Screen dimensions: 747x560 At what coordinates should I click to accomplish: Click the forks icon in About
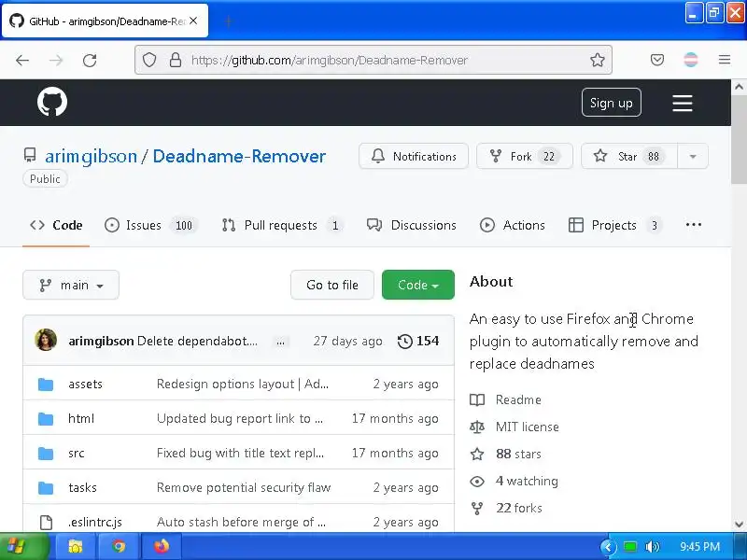pyautogui.click(x=477, y=508)
